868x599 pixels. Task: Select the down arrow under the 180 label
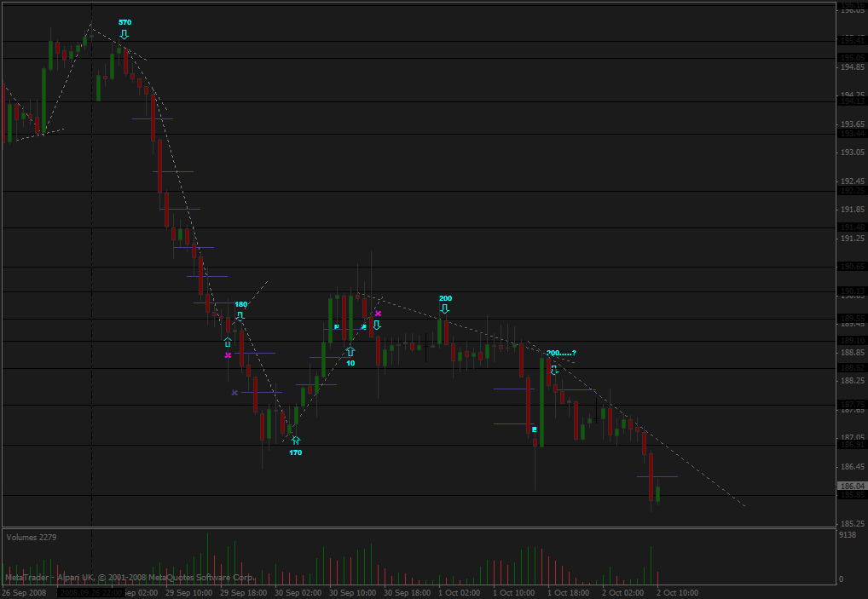(240, 316)
